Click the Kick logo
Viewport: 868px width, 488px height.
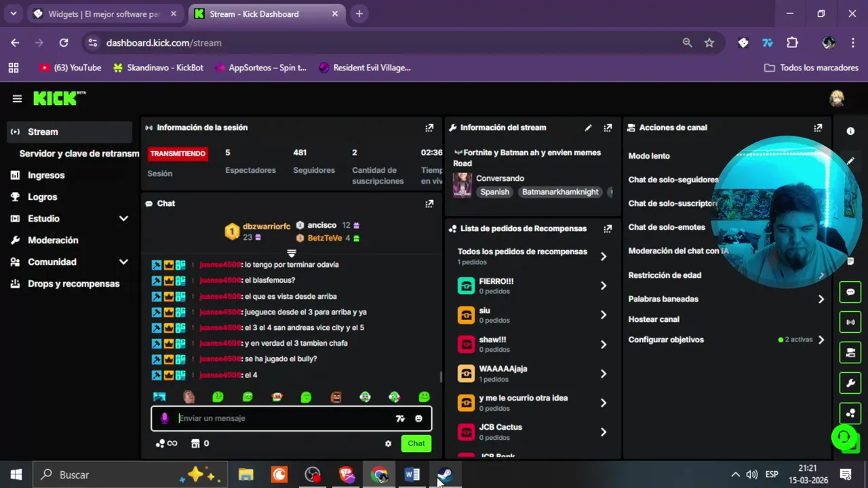click(x=59, y=98)
